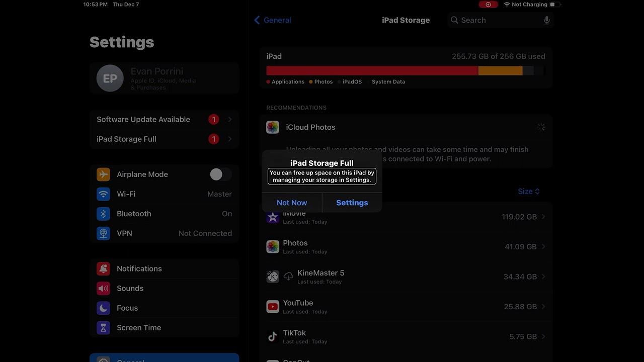Tap the 25.88 GB size value
This screenshot has width=644, height=362.
click(520, 307)
